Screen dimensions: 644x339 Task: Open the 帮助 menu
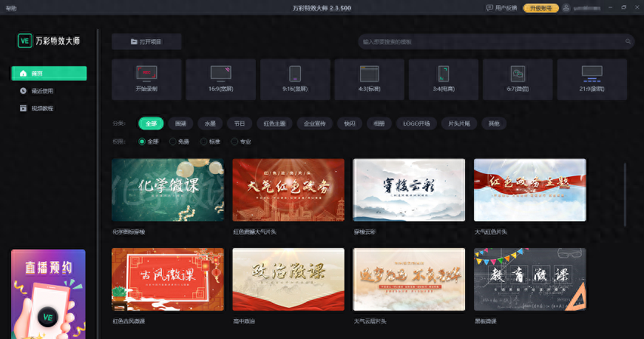click(x=11, y=8)
